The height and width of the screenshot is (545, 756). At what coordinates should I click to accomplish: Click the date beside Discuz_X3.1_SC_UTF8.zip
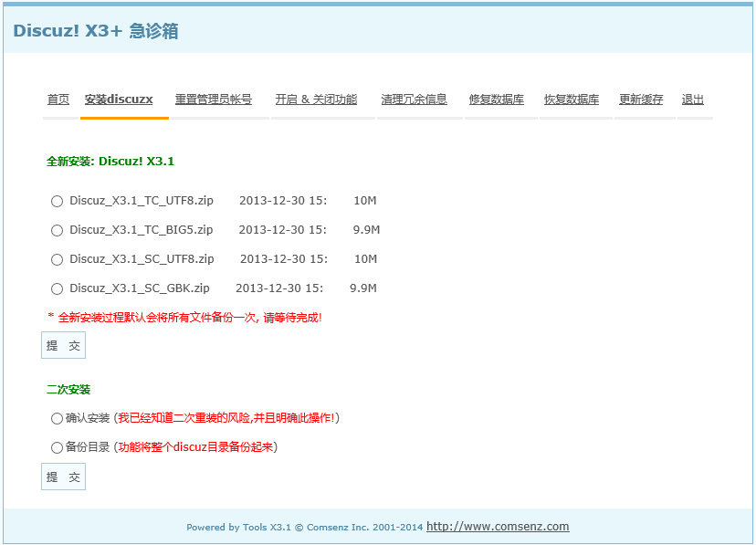pyautogui.click(x=284, y=258)
